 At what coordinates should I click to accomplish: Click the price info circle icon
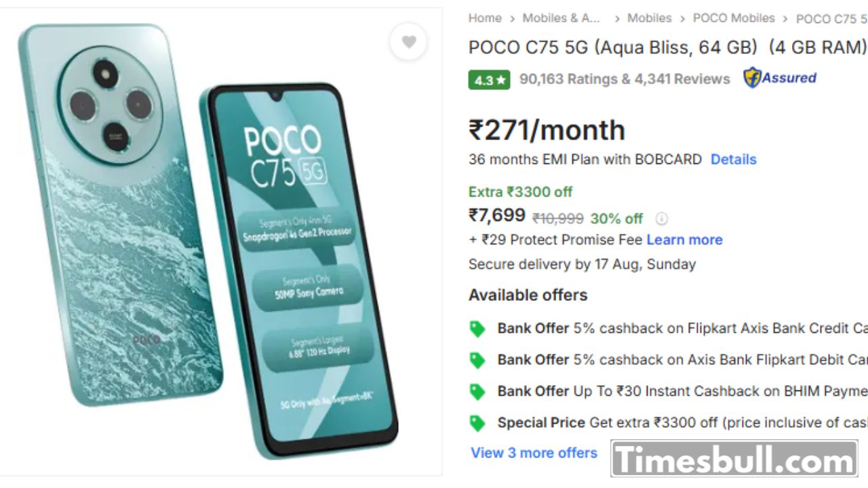point(661,218)
